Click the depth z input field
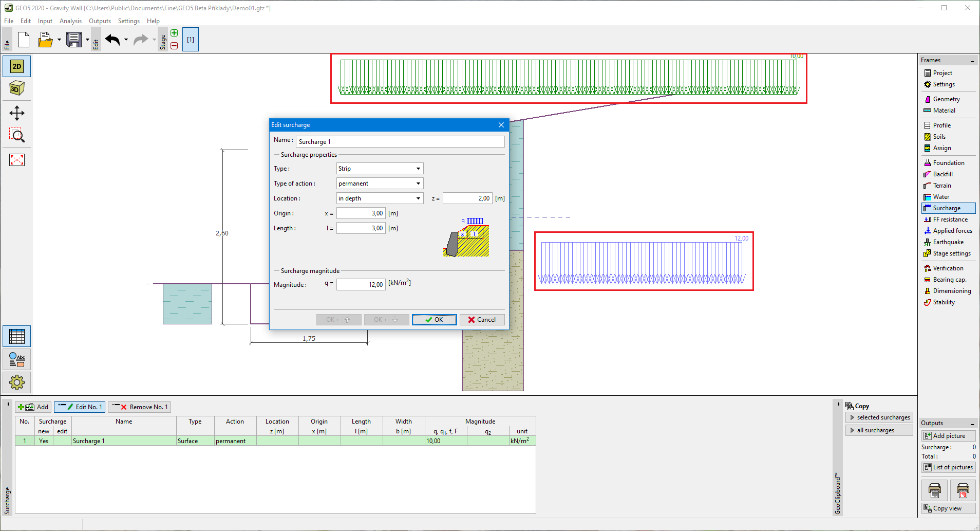 click(x=467, y=198)
